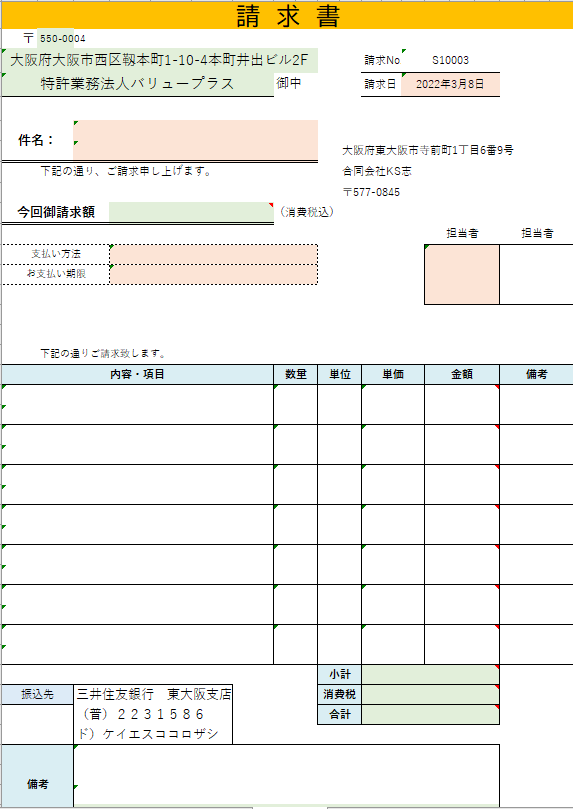This screenshot has height=809, width=573.
Task: Select the 小計 subtotal green cell
Action: pyautogui.click(x=431, y=675)
